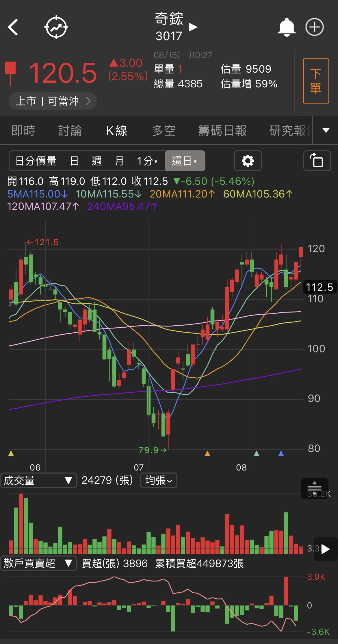Open the 討論 tab
This screenshot has width=338, height=644.
click(x=70, y=130)
